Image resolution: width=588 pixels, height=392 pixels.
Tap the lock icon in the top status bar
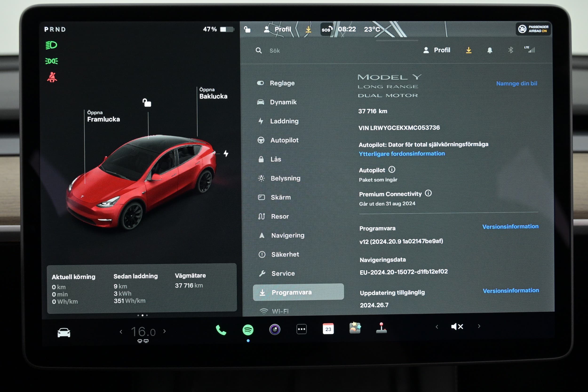pos(247,29)
